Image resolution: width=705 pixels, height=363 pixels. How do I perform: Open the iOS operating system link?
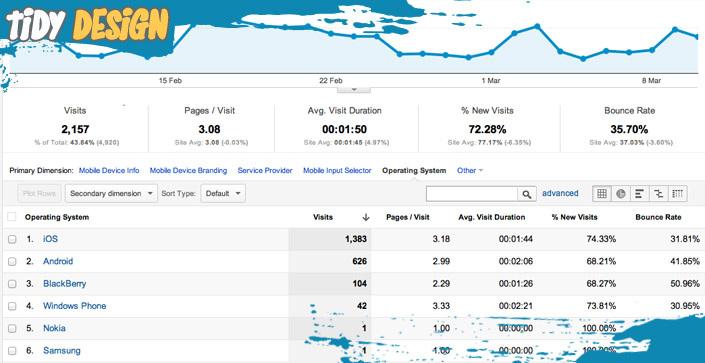(50, 239)
